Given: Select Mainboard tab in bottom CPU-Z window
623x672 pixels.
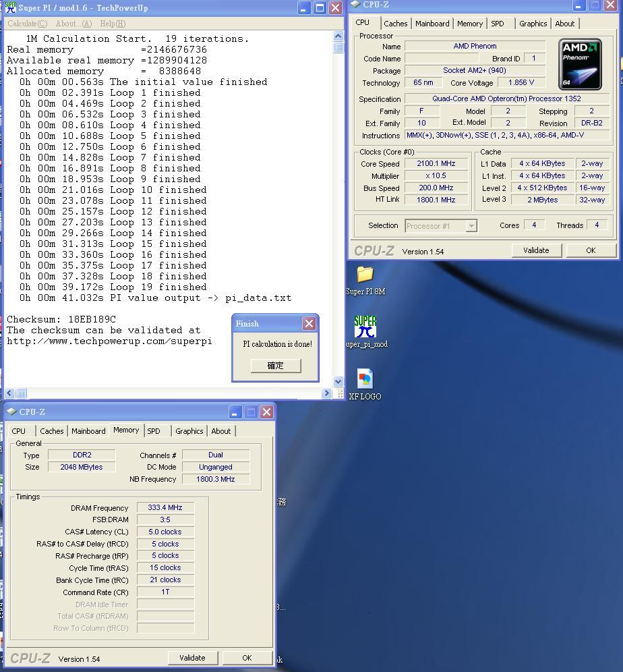Looking at the screenshot, I should [88, 431].
